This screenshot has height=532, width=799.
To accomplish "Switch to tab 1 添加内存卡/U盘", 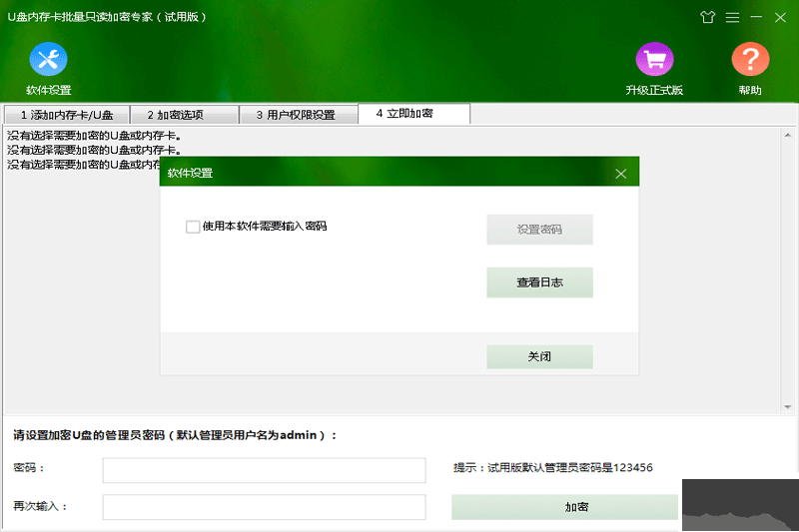I will pos(67,115).
